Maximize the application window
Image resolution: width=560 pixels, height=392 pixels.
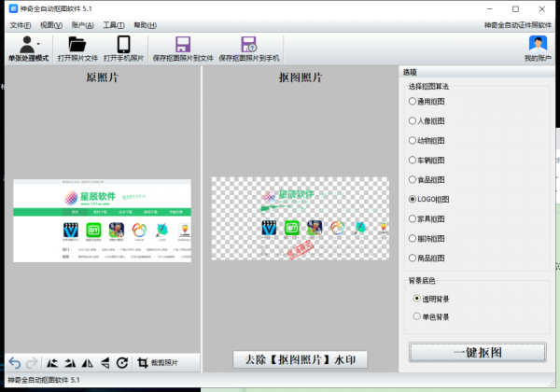tap(516, 9)
